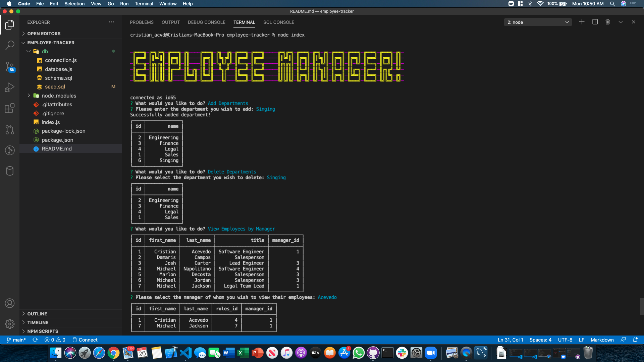The height and width of the screenshot is (362, 644).
Task: Switch to the SQL CONSOLE tab
Action: 279,22
